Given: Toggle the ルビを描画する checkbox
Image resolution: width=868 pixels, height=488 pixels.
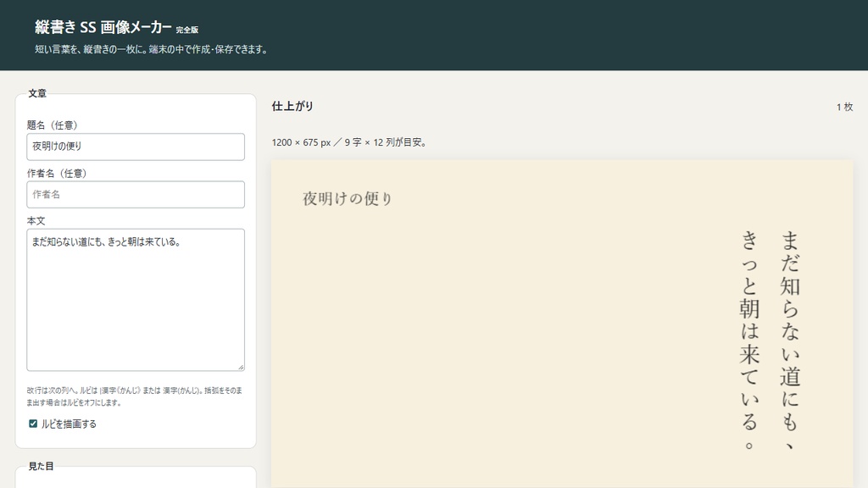Looking at the screenshot, I should coord(33,424).
